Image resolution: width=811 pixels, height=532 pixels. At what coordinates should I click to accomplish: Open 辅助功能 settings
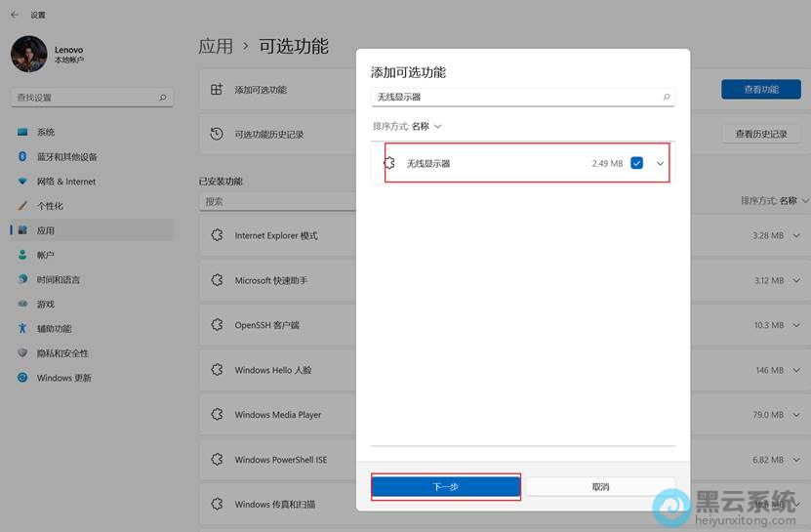click(x=92, y=329)
